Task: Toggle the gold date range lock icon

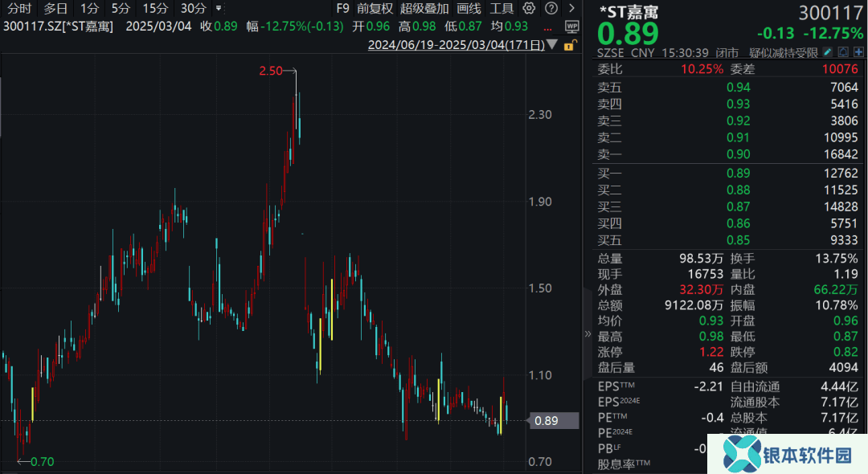Action: tap(570, 45)
